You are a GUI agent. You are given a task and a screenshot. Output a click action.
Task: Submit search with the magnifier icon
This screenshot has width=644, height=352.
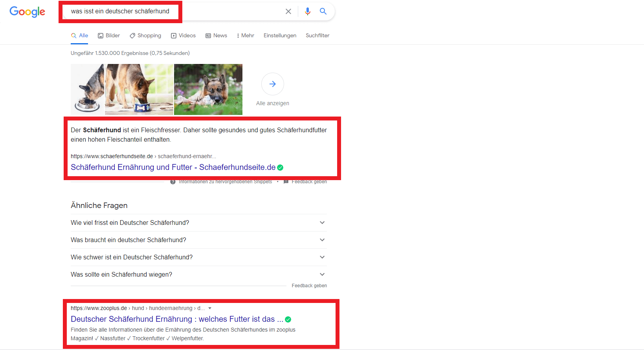pyautogui.click(x=323, y=11)
